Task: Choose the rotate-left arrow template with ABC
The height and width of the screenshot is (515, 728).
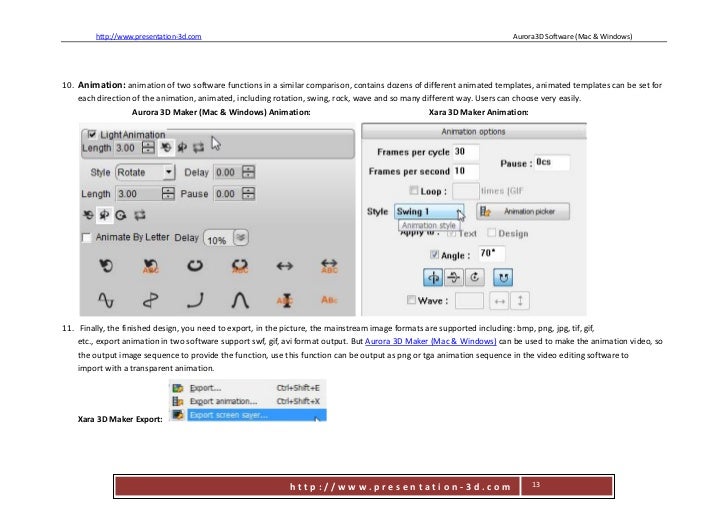Action: pos(150,266)
